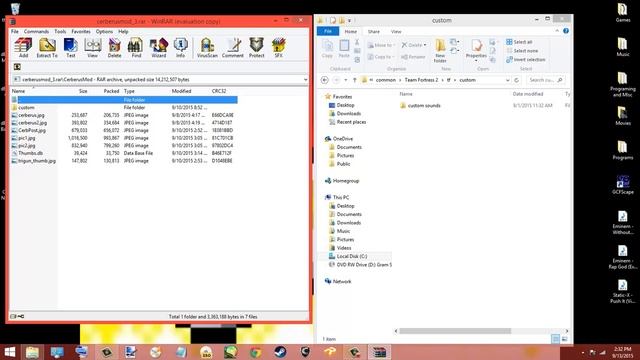Show archive Info in WinRAR
The height and width of the screenshot is (360, 640).
tap(180, 48)
